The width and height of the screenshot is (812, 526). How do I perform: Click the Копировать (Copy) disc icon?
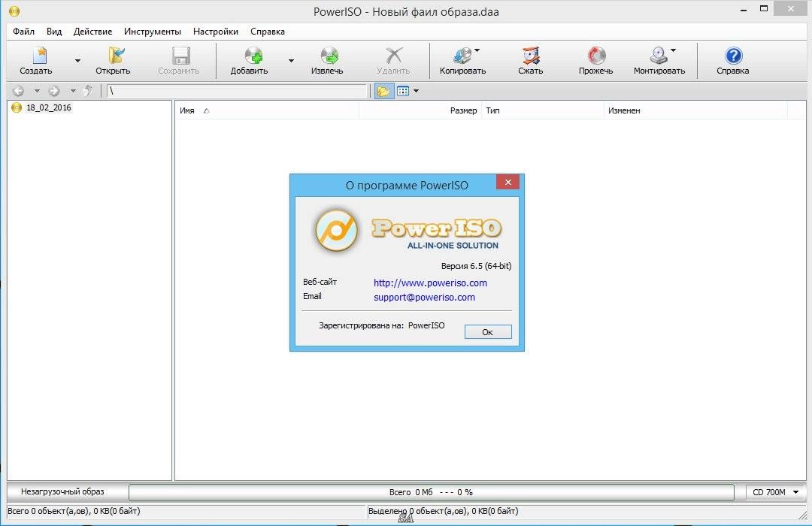point(462,56)
